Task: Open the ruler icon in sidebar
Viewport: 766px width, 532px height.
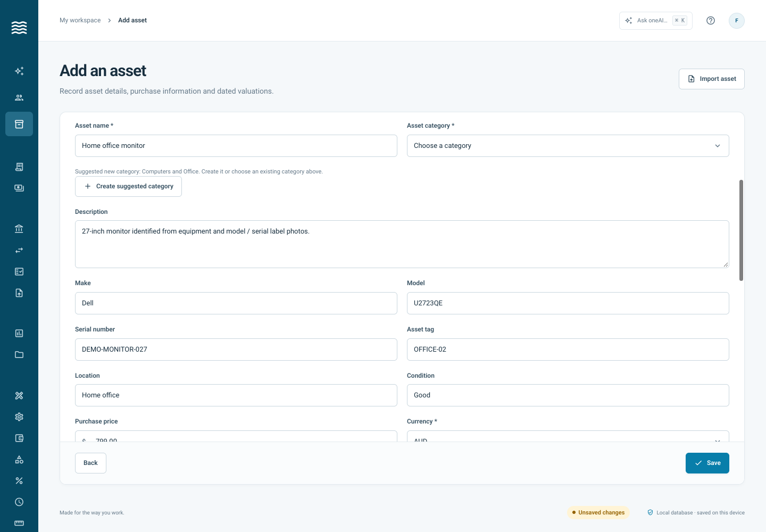Action: pos(19,523)
